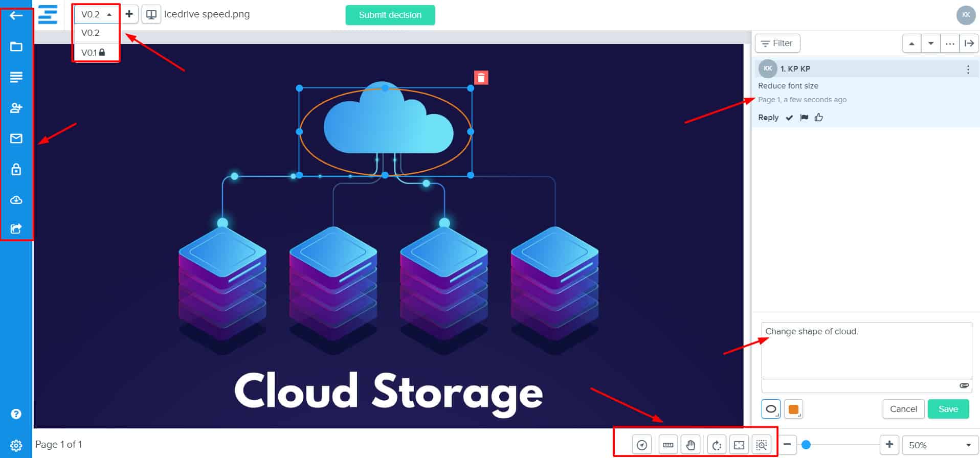Select the ruler measurement tool

point(667,445)
